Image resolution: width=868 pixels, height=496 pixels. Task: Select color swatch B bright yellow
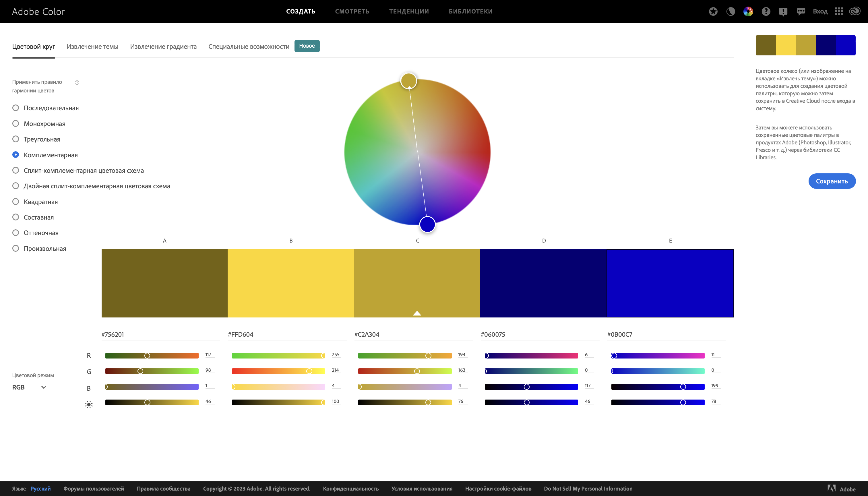(x=290, y=283)
